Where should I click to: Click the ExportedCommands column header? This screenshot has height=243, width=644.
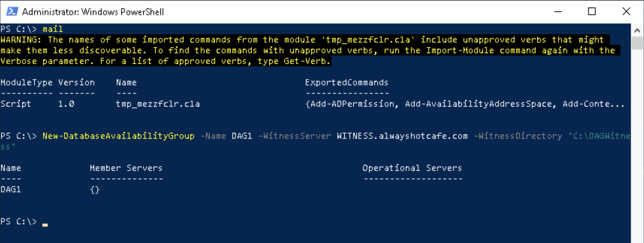[x=346, y=82]
